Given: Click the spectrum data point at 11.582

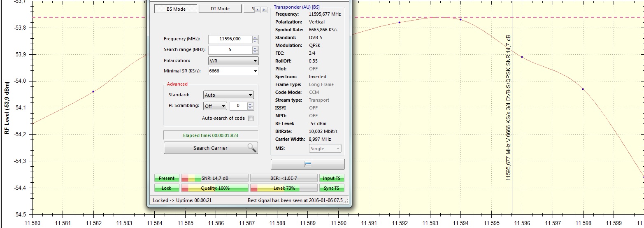Looking at the screenshot, I should 93,91.
